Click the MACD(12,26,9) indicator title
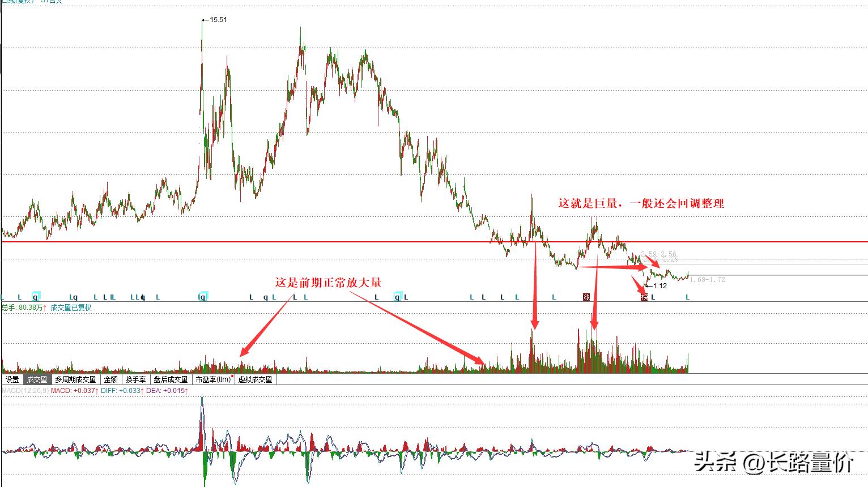The image size is (868, 487). tap(25, 391)
